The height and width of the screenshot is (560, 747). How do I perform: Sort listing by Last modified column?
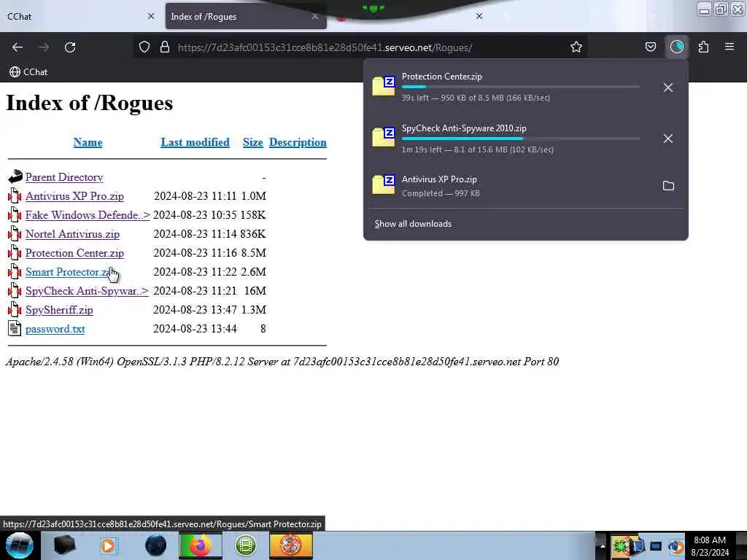(x=195, y=142)
